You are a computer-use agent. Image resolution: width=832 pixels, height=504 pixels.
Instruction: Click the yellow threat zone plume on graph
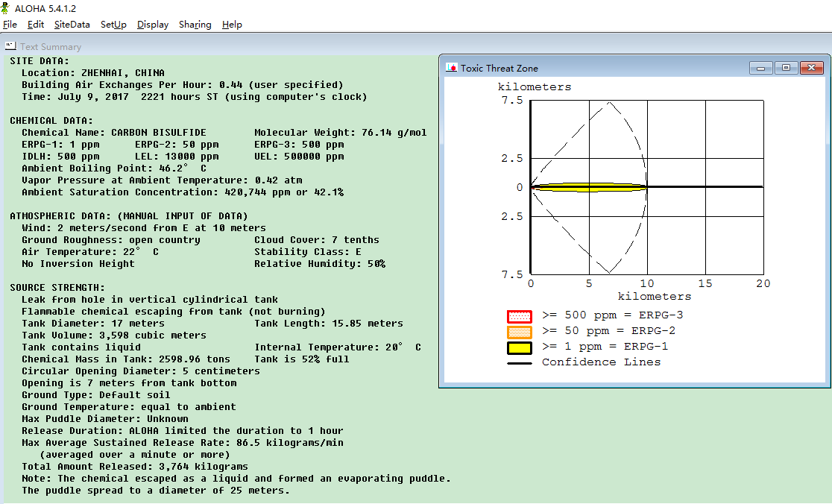pyautogui.click(x=589, y=187)
